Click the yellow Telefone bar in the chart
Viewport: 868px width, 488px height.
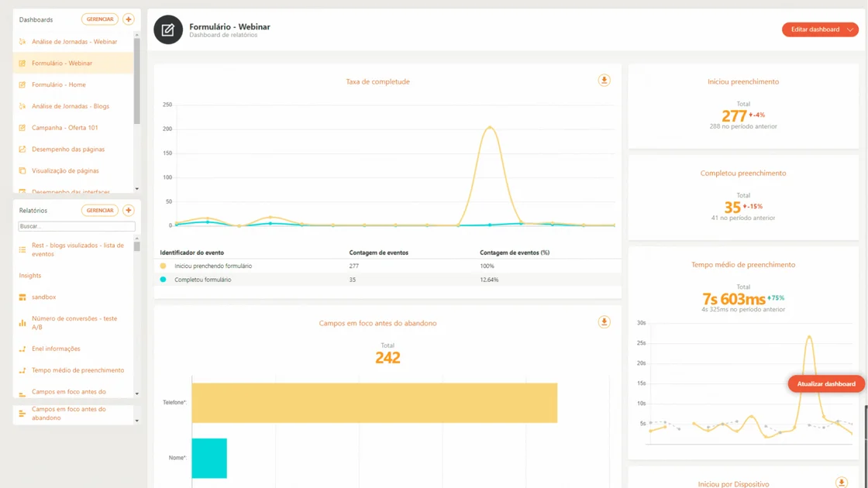coord(374,403)
